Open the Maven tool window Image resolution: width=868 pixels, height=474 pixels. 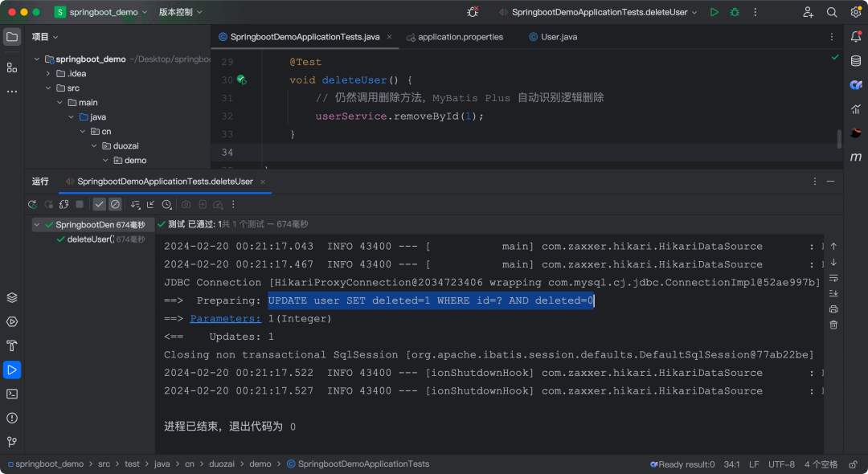point(856,157)
